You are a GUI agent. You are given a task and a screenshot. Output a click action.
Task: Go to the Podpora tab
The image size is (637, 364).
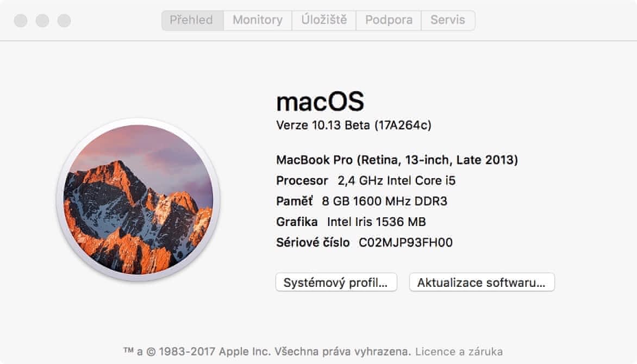click(389, 21)
